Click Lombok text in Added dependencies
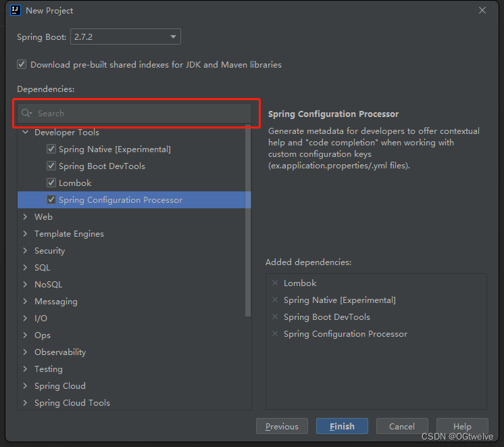 point(300,283)
